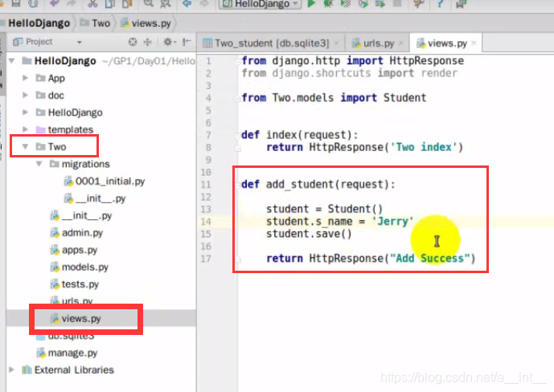This screenshot has width=554, height=392.
Task: Place cursor on student.save() code line
Action: (x=309, y=234)
